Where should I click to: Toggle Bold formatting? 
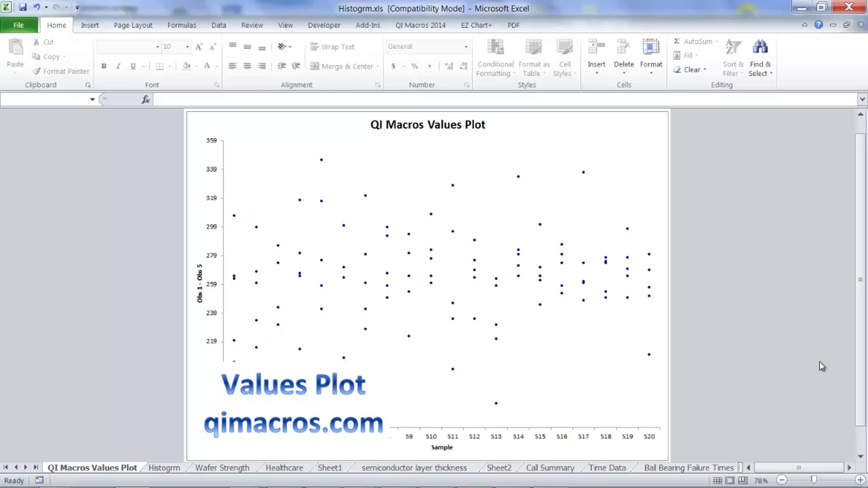(x=104, y=66)
